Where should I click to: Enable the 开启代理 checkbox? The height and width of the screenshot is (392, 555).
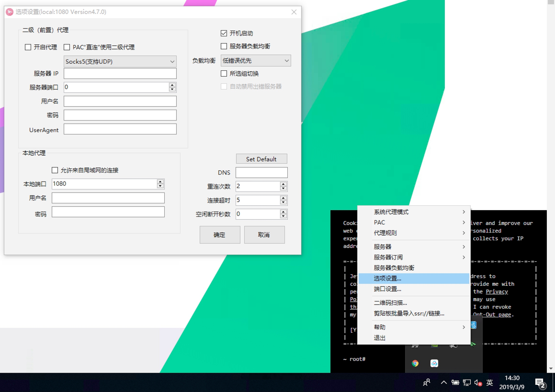(x=28, y=47)
